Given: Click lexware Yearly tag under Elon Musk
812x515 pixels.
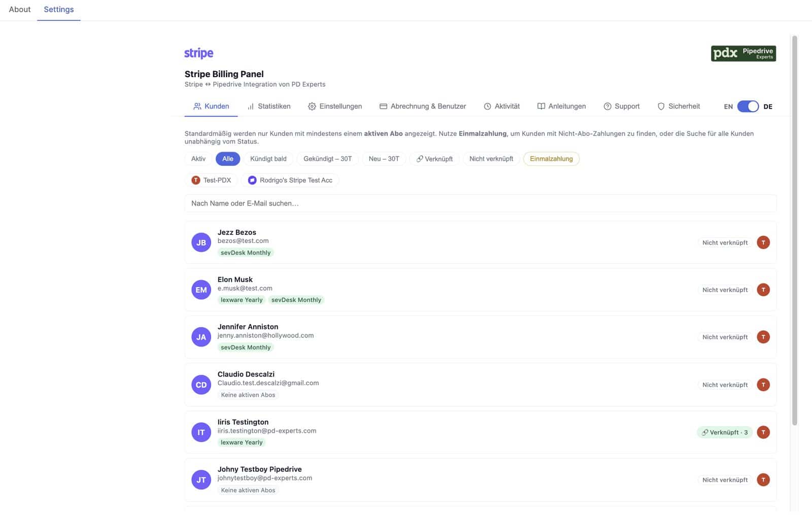Looking at the screenshot, I should pyautogui.click(x=242, y=300).
